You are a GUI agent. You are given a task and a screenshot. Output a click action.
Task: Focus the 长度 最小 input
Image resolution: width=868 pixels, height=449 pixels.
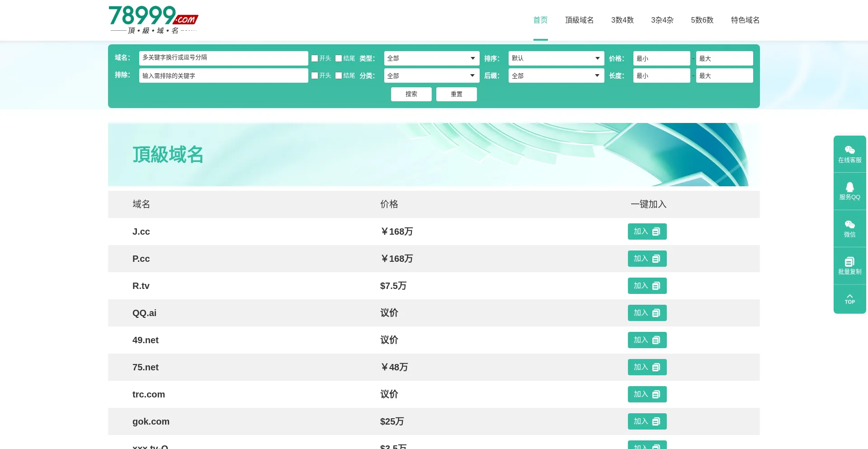pyautogui.click(x=661, y=76)
